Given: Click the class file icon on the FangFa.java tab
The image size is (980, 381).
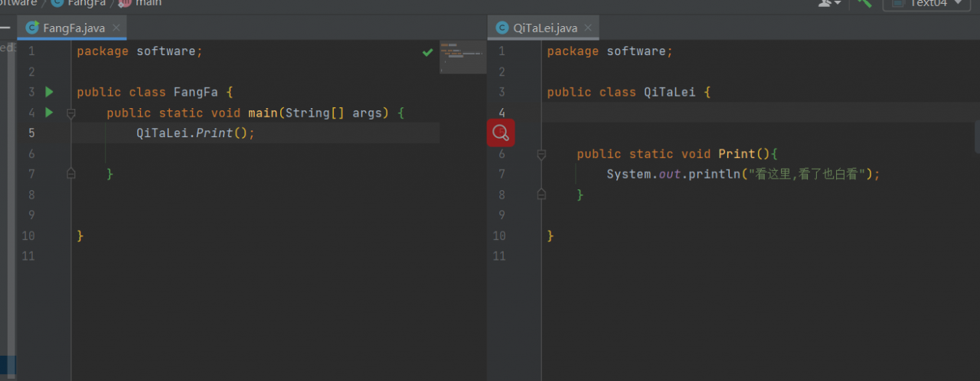Looking at the screenshot, I should point(32,28).
